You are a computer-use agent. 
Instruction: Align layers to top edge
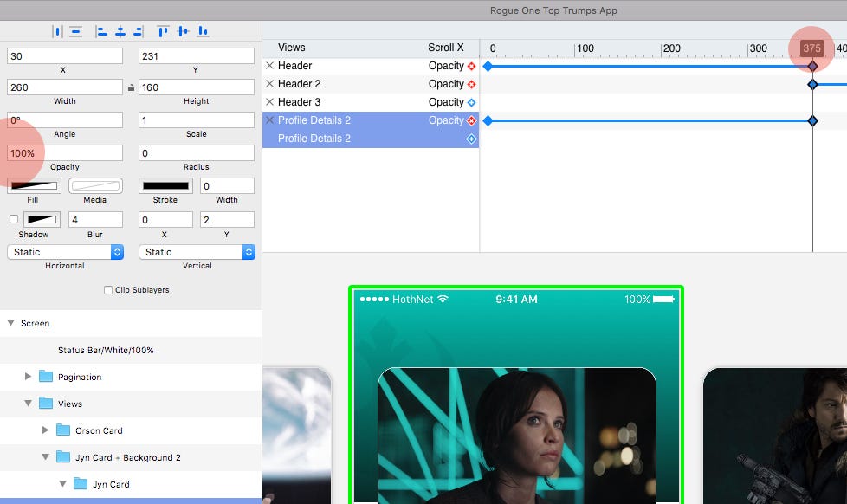tap(163, 31)
